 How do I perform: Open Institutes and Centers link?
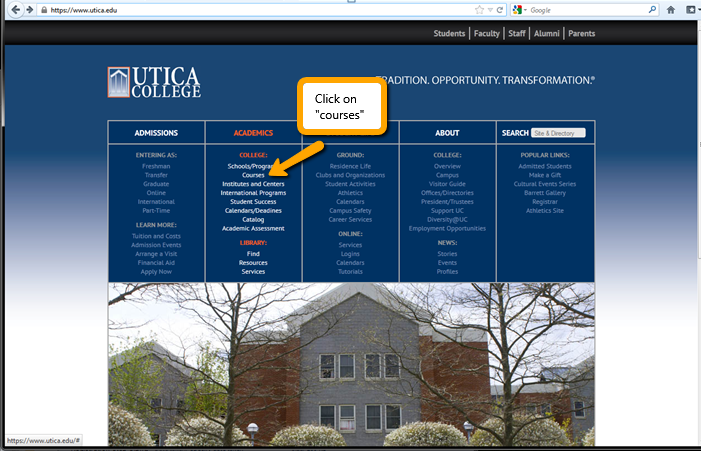(253, 184)
